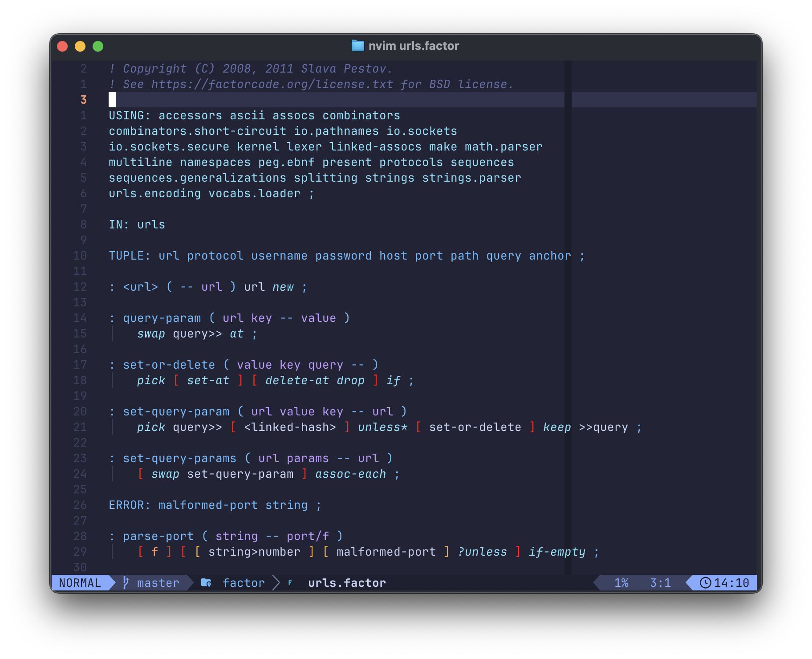Click the ERROR: keyword
The height and width of the screenshot is (659, 812).
click(x=130, y=505)
